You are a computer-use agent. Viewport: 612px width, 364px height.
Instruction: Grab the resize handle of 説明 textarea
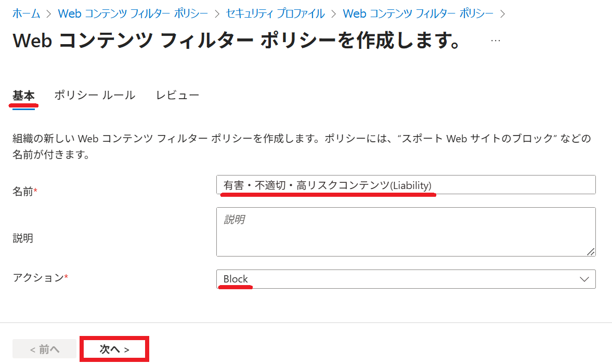591,252
